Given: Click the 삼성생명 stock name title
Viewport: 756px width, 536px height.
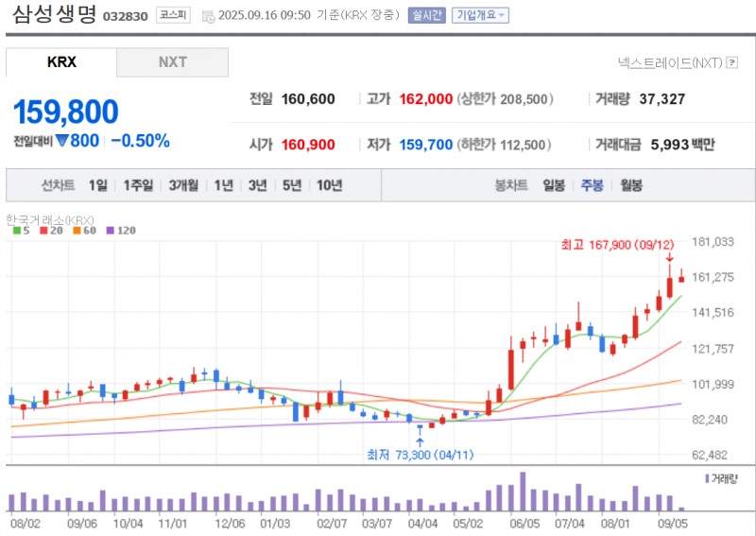Looking at the screenshot, I should tap(55, 14).
